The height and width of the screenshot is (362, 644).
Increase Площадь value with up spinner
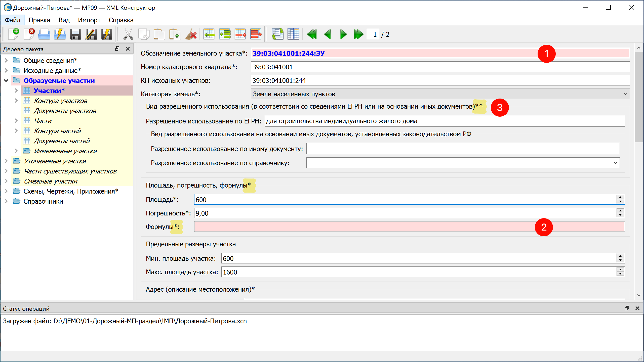(x=620, y=197)
